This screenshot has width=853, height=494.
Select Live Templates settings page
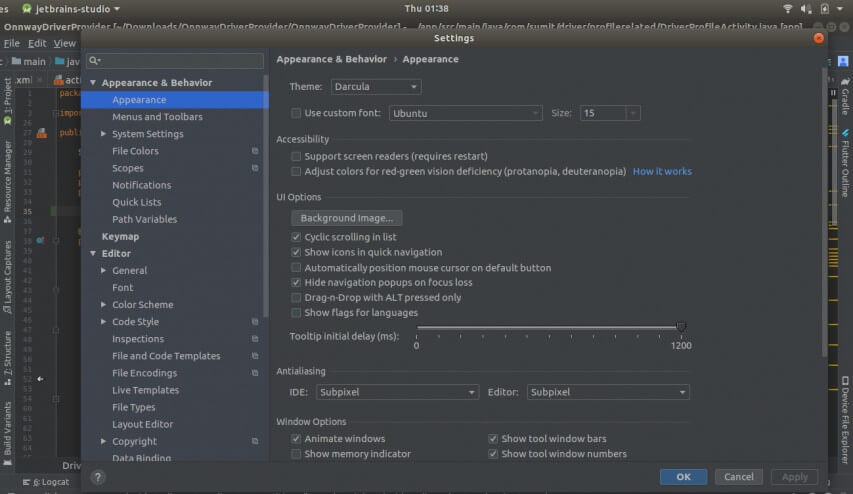[145, 390]
